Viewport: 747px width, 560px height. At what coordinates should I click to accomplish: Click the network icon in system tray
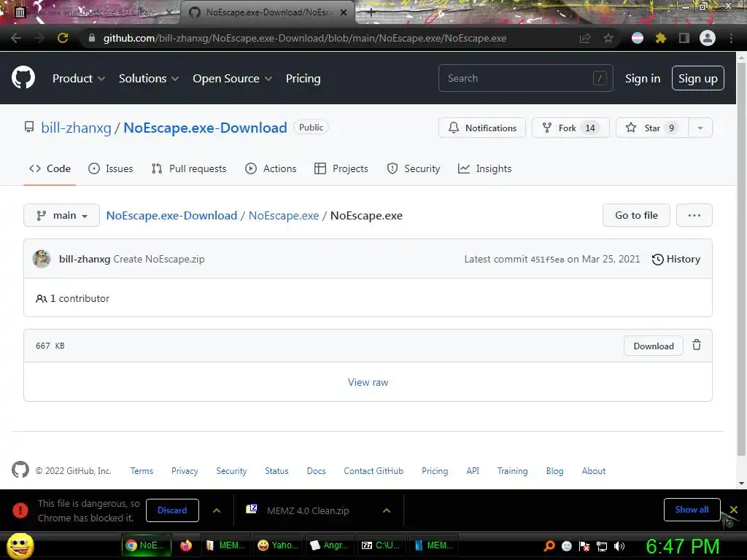602,546
